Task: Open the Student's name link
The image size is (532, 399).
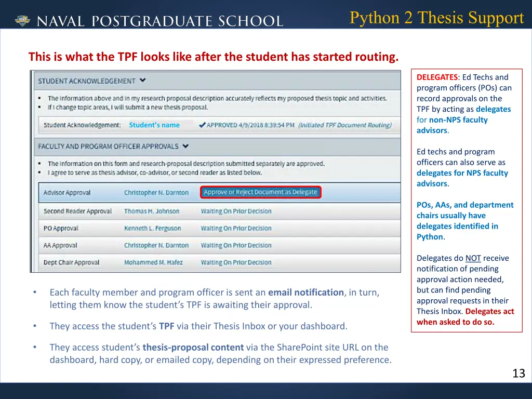Action: click(x=154, y=125)
